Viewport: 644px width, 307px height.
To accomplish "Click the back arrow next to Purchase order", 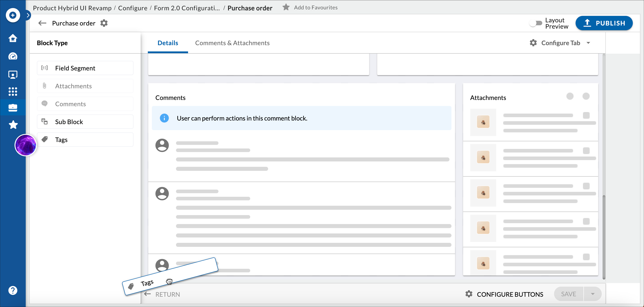I will click(x=42, y=23).
